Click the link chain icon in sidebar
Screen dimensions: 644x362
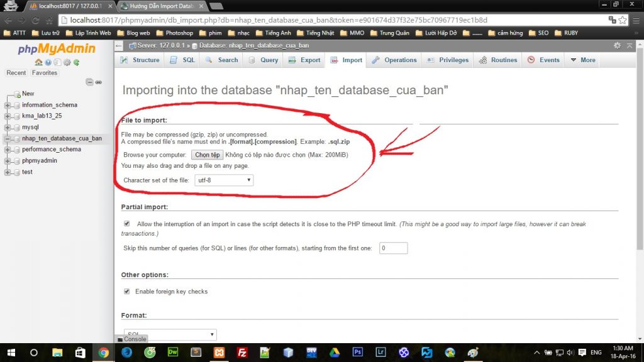(x=99, y=82)
